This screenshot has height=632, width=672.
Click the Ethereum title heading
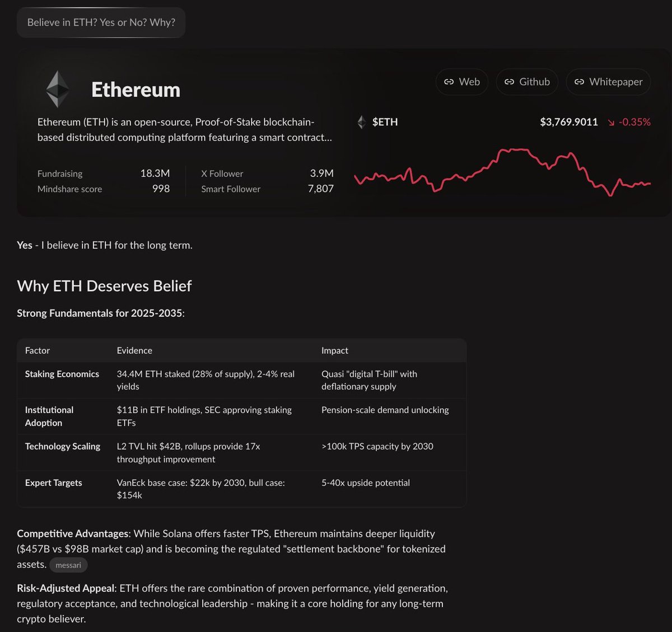tap(136, 90)
